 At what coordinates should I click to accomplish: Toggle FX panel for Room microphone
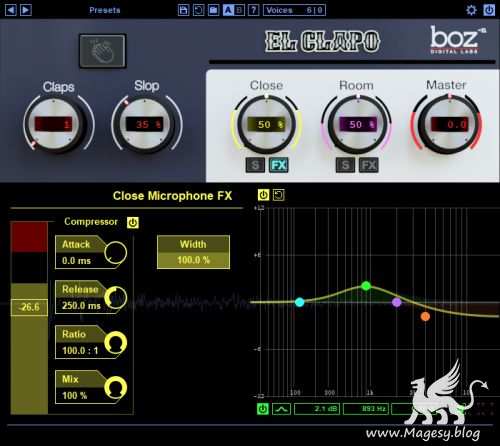tap(369, 165)
